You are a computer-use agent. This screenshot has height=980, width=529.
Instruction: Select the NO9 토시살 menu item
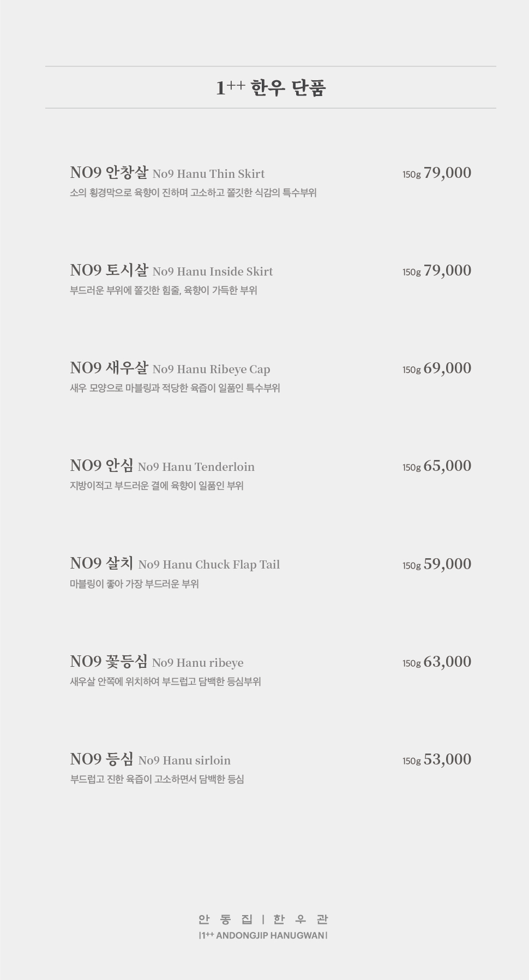[109, 270]
